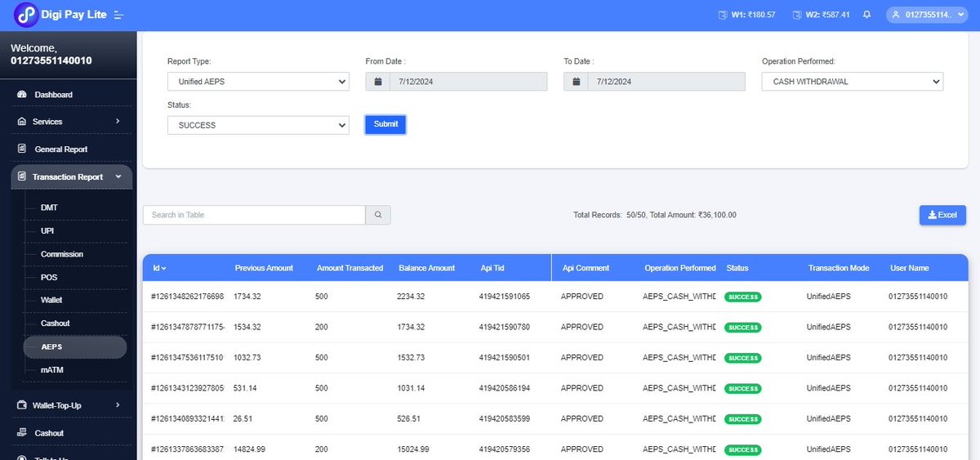980x460 pixels.
Task: Click Previous Amount column header
Action: (264, 268)
